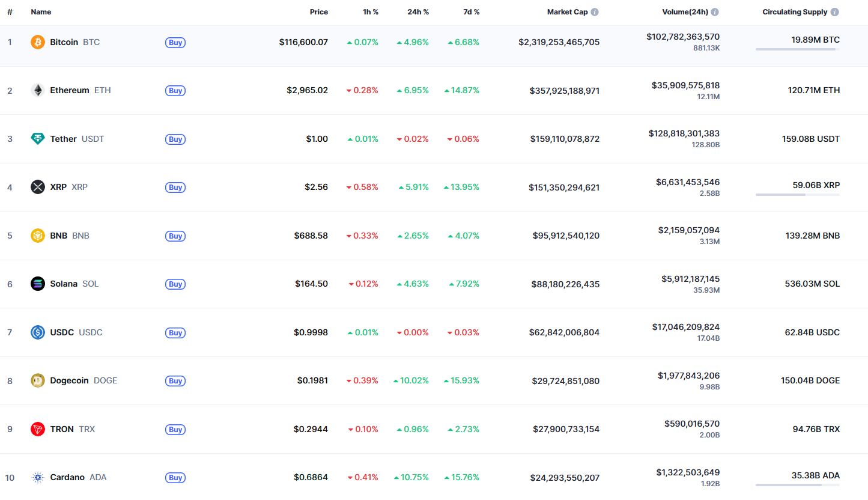
Task: Click Buy button for Cardano
Action: pos(175,478)
